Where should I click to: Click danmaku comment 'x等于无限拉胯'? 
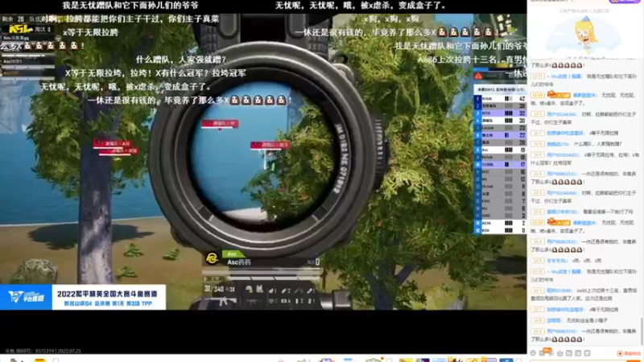pos(90,32)
